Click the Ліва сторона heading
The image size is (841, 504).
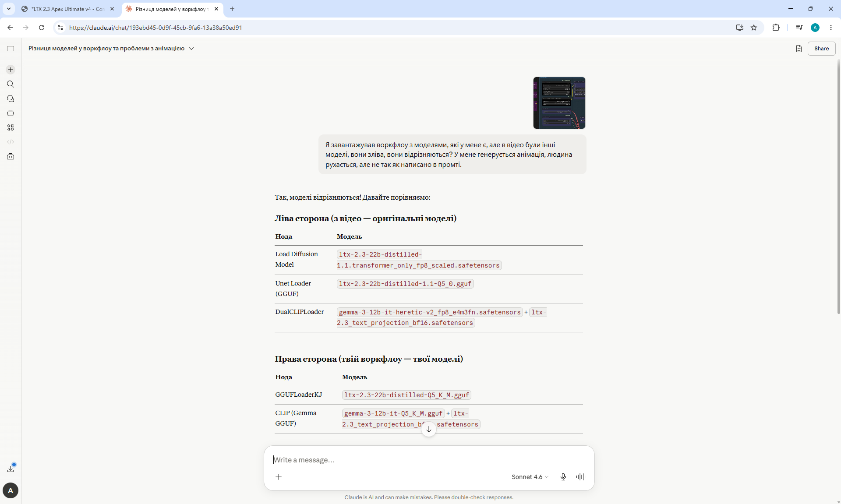(x=366, y=219)
